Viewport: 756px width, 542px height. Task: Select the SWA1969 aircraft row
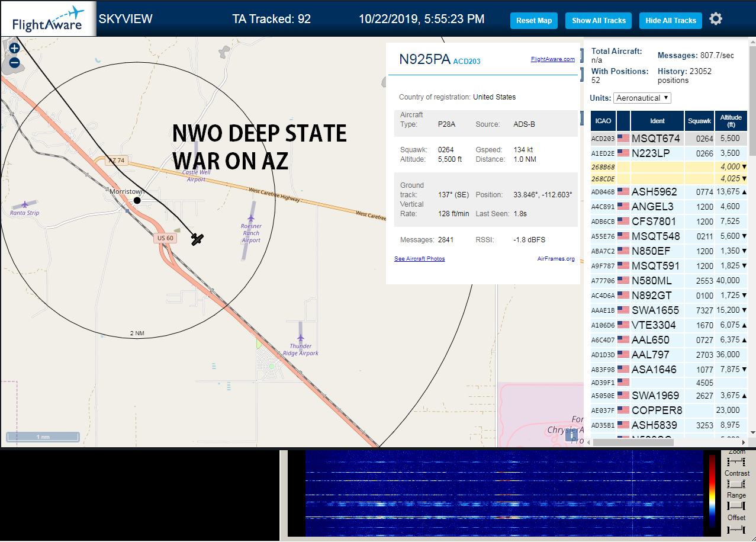(x=669, y=395)
